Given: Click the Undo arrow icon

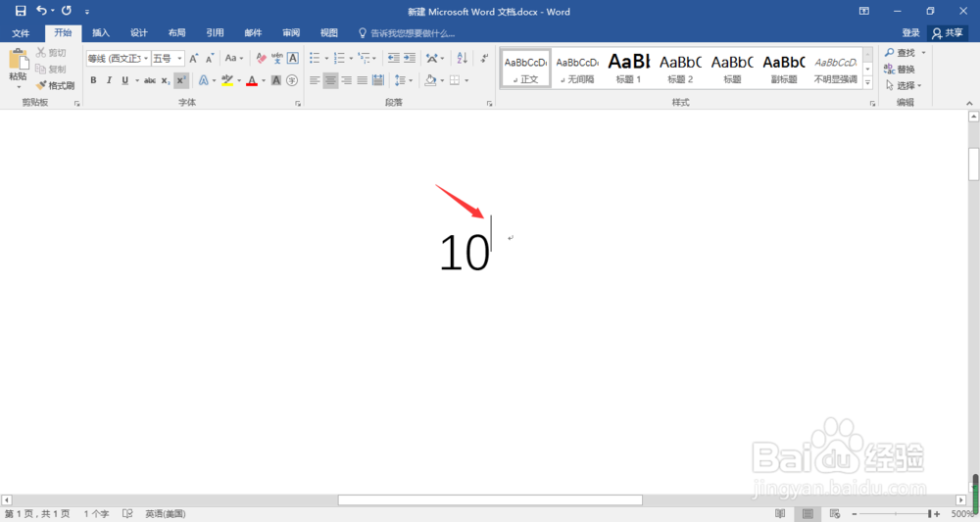Looking at the screenshot, I should pos(42,11).
